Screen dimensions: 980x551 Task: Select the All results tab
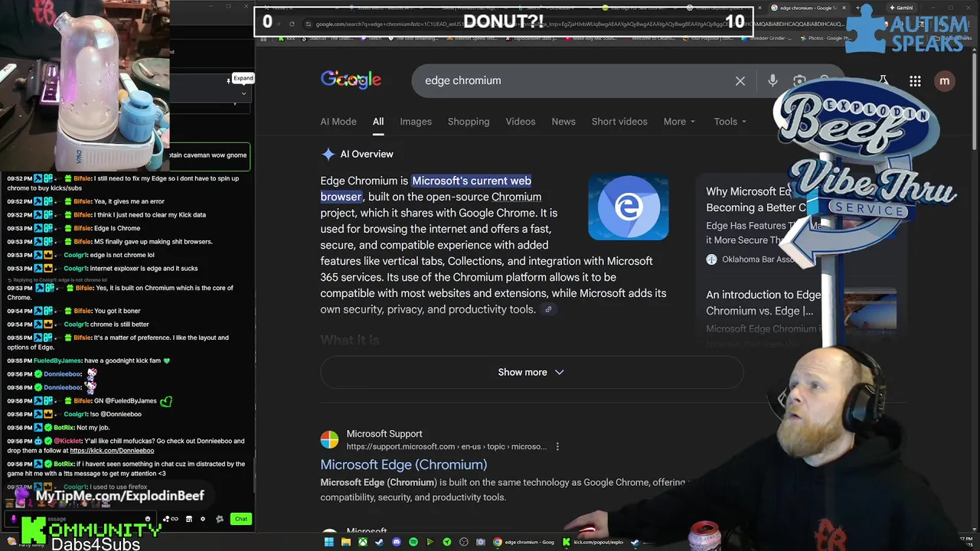[x=378, y=122]
